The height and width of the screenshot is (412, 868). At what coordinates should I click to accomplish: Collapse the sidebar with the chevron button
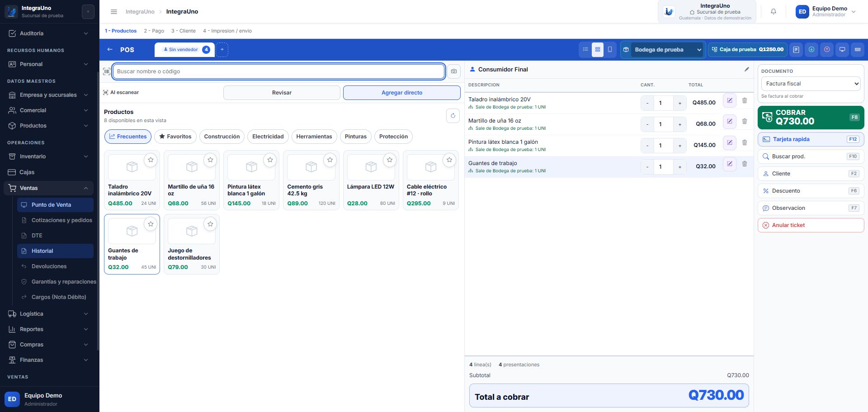[x=88, y=12]
